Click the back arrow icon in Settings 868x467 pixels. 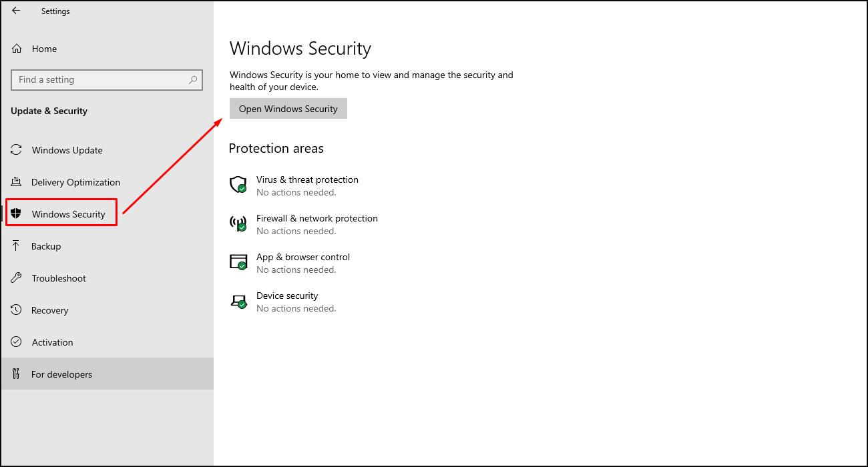point(16,11)
